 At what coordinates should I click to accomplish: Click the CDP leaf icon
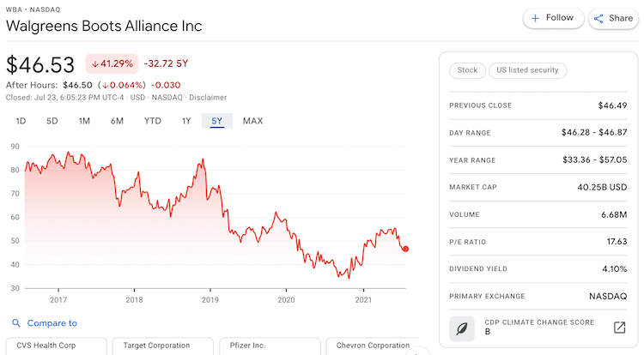tap(462, 327)
